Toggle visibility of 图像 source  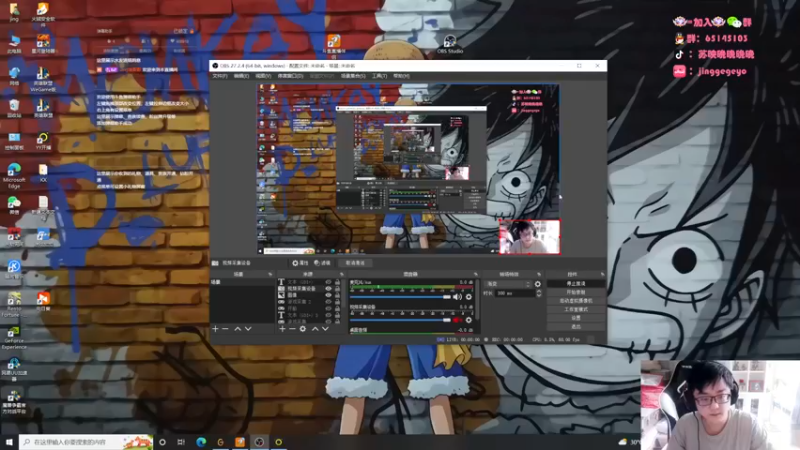click(328, 295)
